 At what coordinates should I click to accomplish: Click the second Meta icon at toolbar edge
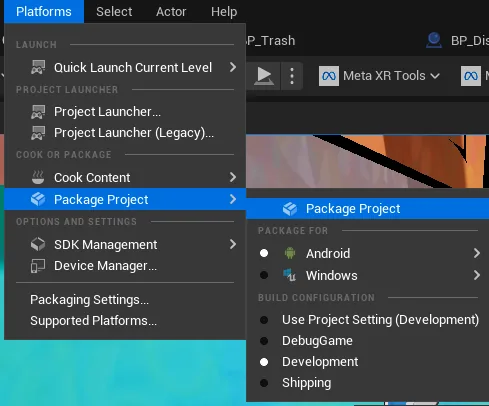471,76
